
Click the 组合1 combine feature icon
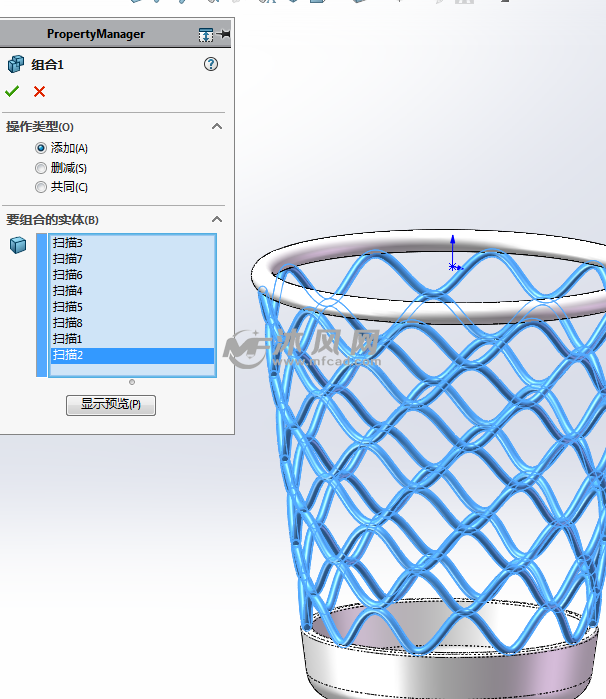point(16,64)
